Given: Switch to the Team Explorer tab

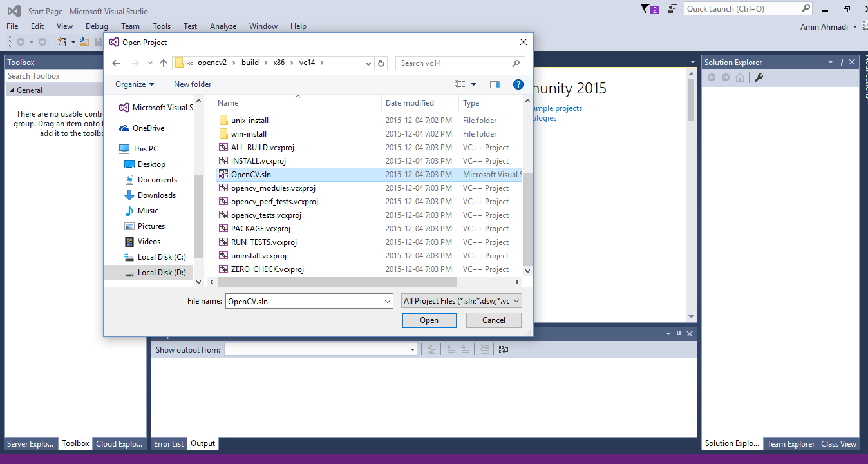Looking at the screenshot, I should point(790,443).
